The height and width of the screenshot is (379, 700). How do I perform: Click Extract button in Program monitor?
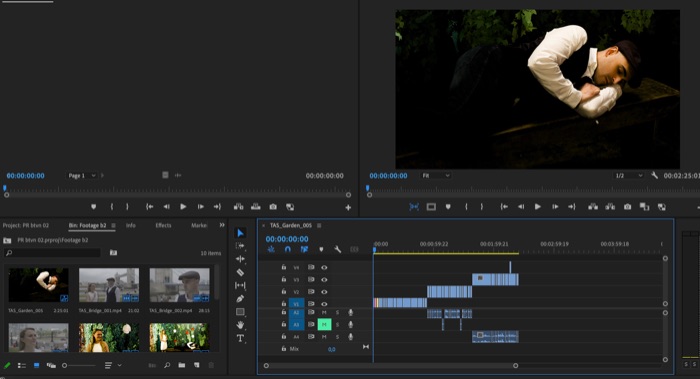610,207
